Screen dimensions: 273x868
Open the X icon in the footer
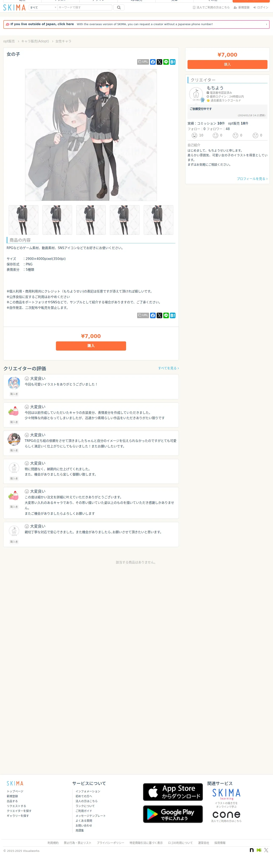(x=266, y=850)
